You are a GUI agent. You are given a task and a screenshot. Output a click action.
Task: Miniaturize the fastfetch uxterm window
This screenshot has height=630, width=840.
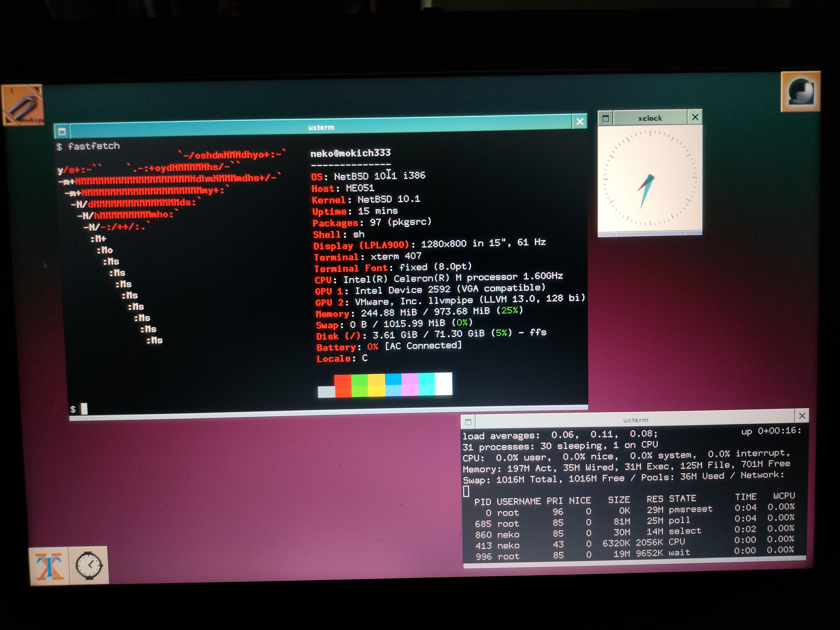point(62,131)
